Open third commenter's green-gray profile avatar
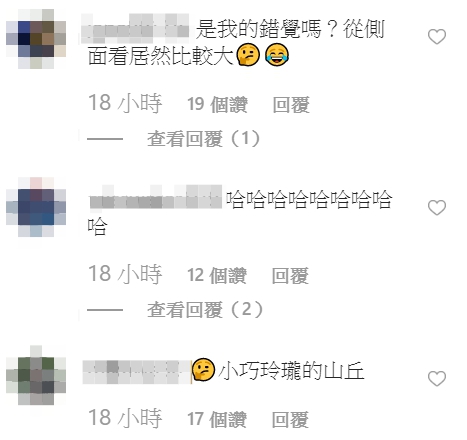Screen dimensions: 467x440 point(36,375)
